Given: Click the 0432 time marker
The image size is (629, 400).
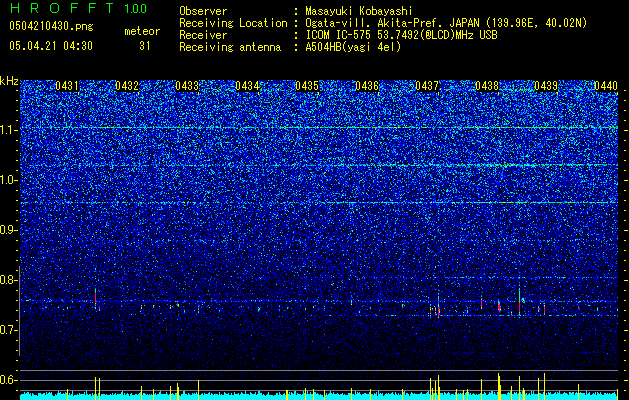Looking at the screenshot, I should 127,86.
